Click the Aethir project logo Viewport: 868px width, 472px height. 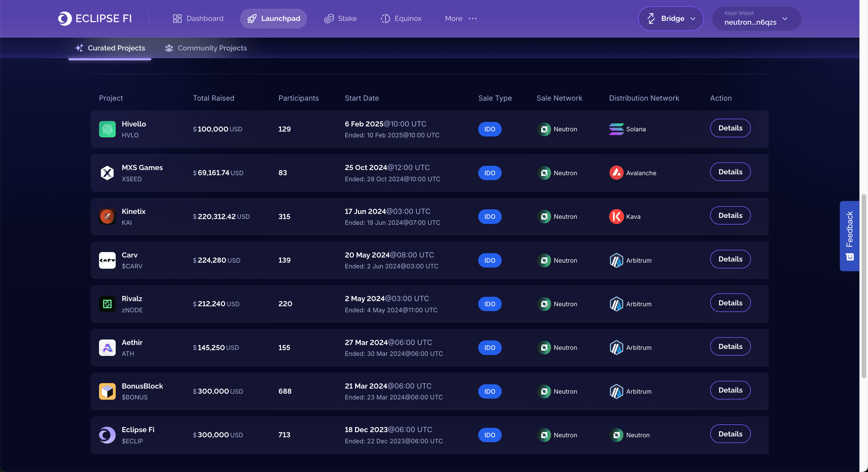click(x=107, y=348)
